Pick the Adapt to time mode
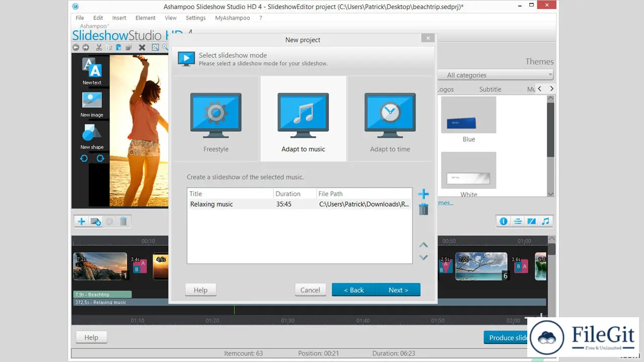 coord(390,119)
